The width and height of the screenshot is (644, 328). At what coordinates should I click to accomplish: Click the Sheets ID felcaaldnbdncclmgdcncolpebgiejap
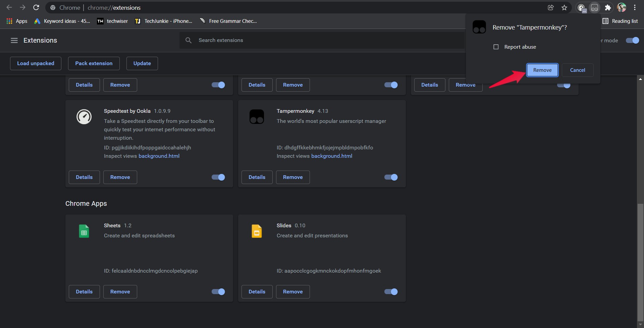coord(151,271)
